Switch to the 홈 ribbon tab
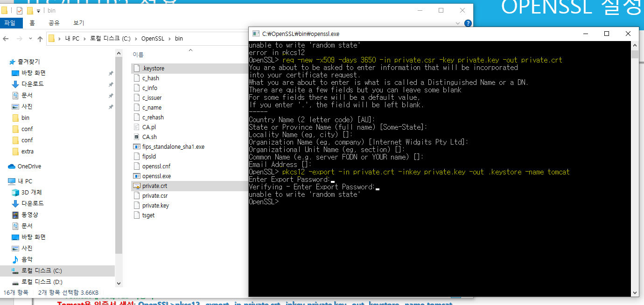Viewport: 644px width, 305px height. 32,23
